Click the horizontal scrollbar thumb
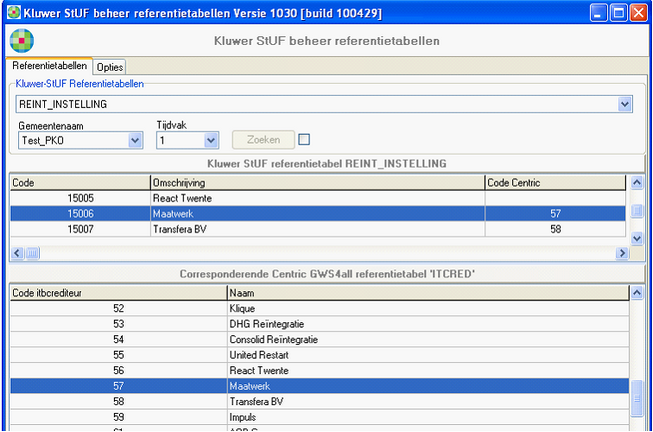 coord(32,253)
